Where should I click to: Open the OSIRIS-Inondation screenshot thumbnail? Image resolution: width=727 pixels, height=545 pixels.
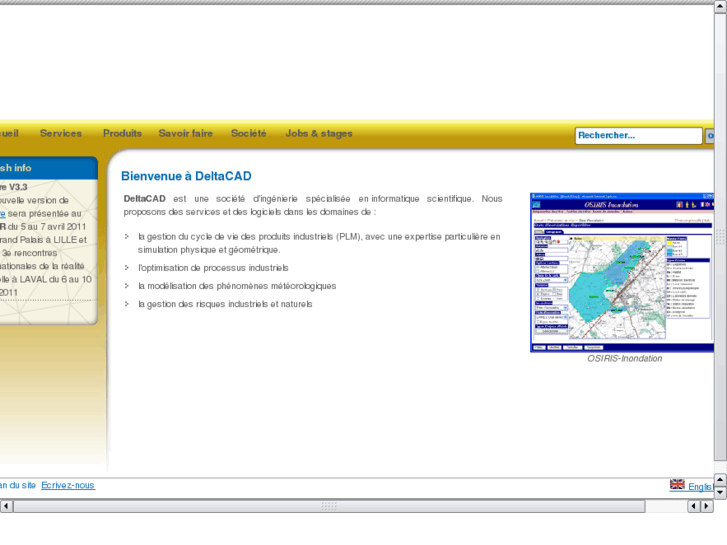(622, 272)
